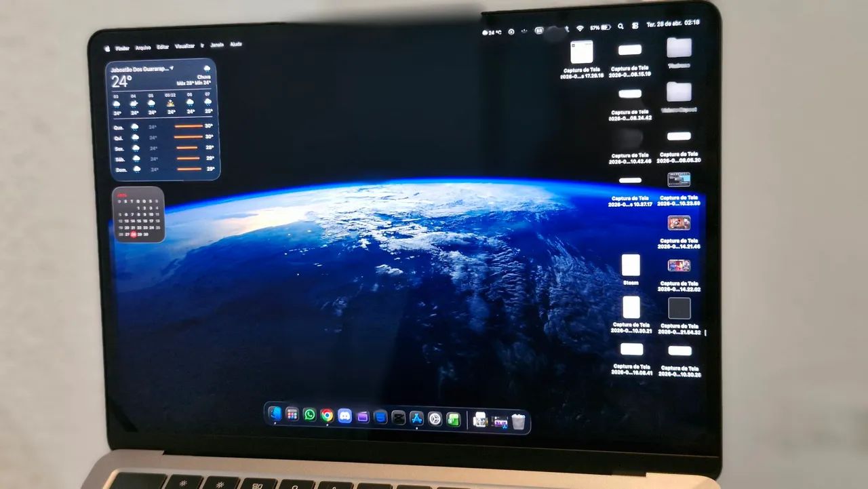
Task: Click the 24° current temperature in weather widget
Action: click(x=121, y=81)
